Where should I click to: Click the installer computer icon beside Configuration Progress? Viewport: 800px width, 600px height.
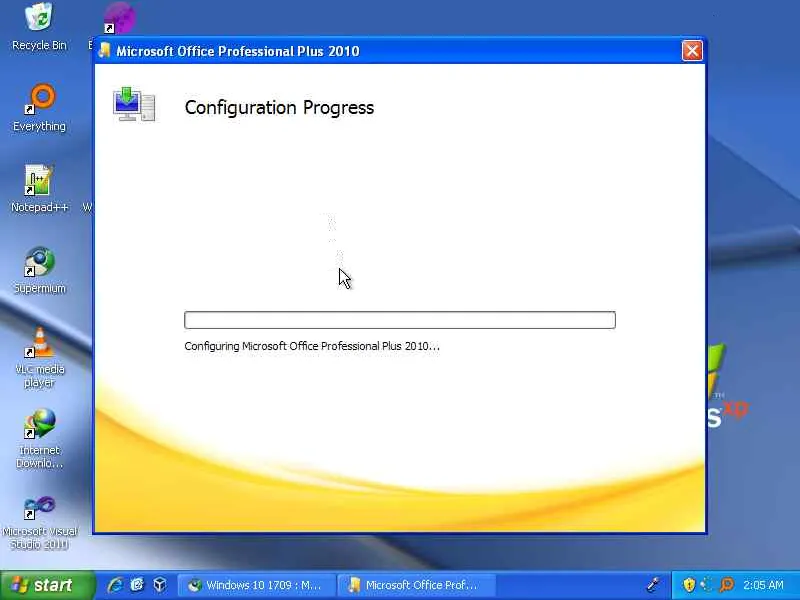click(x=134, y=105)
